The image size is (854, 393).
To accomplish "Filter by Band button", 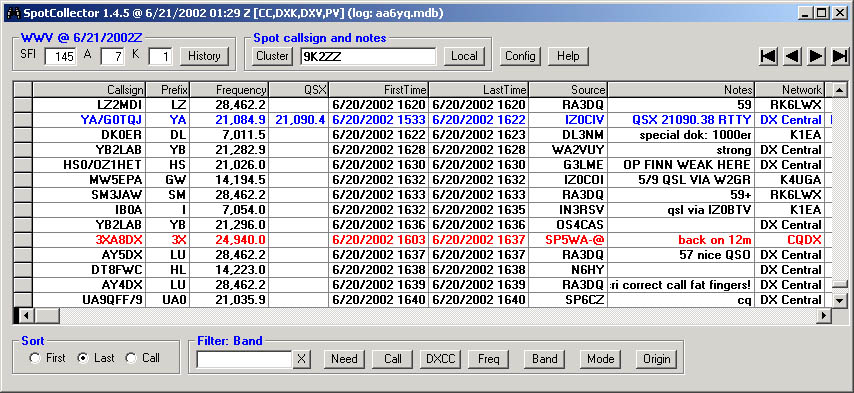I will [545, 358].
